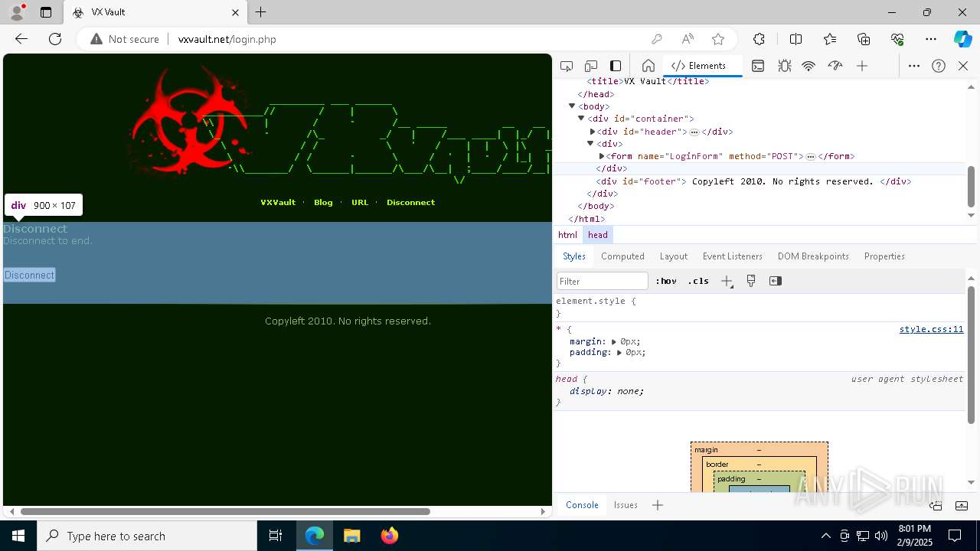Viewport: 980px width, 551px height.
Task: Go back to previous page
Action: (x=21, y=39)
